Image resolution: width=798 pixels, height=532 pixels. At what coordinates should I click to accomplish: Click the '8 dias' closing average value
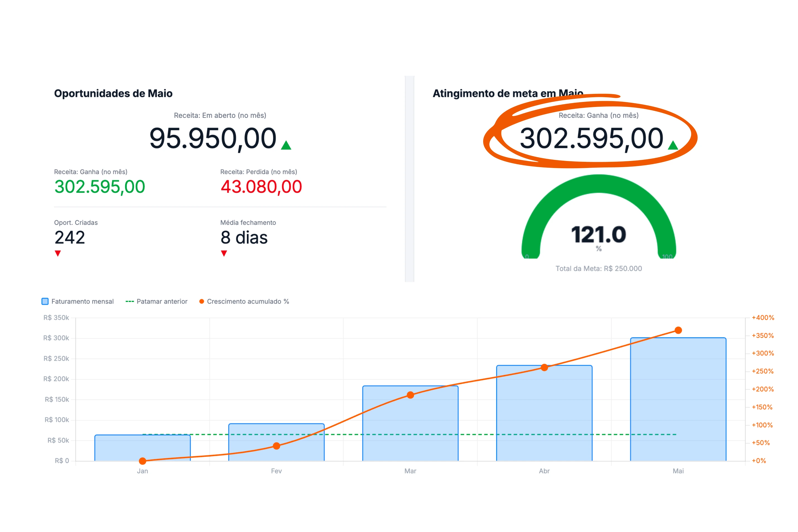(x=244, y=238)
